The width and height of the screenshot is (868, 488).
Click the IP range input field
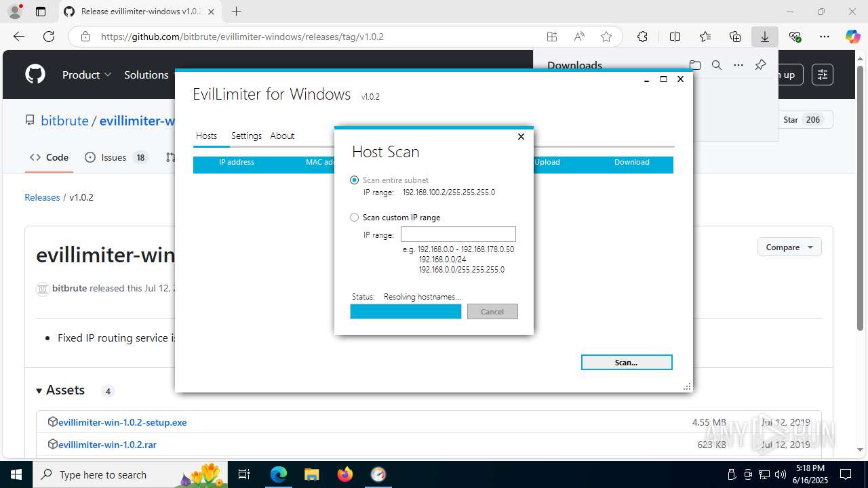click(458, 235)
